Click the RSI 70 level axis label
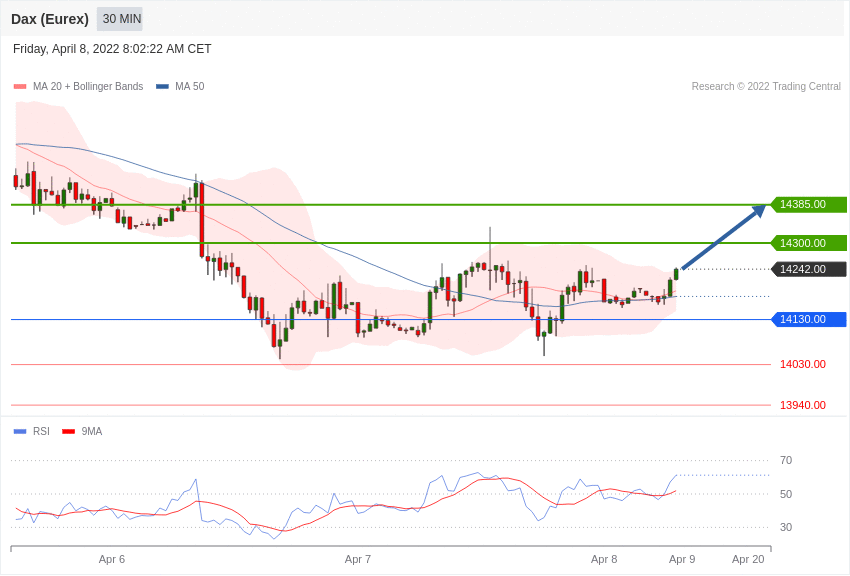Viewport: 850px width, 576px height. [786, 461]
